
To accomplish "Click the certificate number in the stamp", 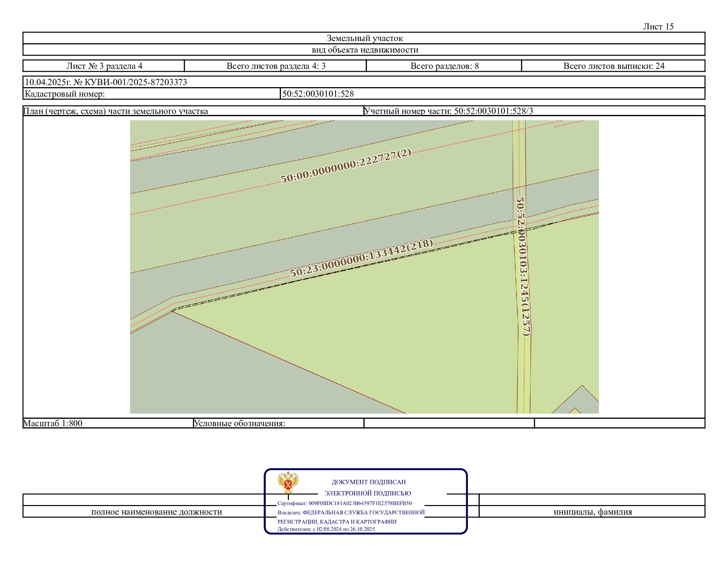I will 360,503.
